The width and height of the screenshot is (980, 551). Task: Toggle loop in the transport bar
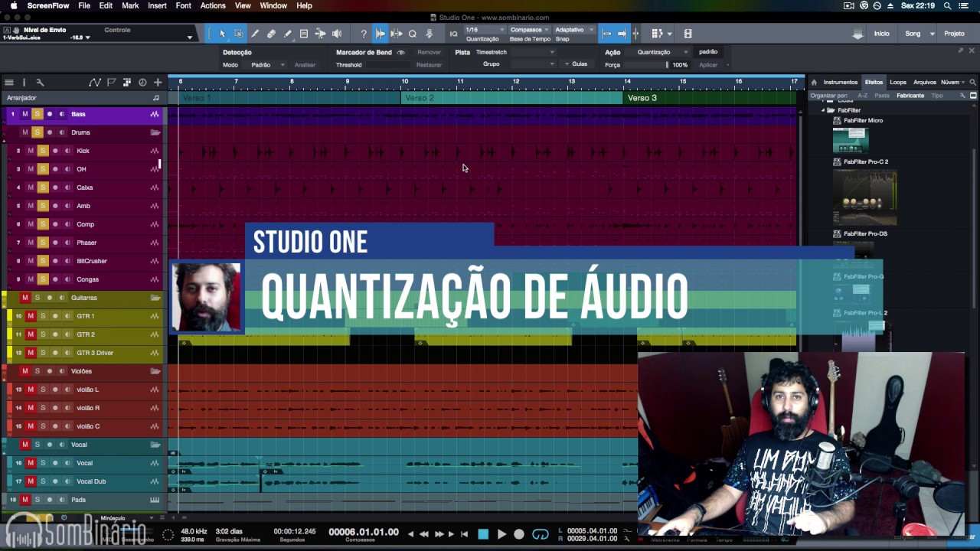click(541, 534)
